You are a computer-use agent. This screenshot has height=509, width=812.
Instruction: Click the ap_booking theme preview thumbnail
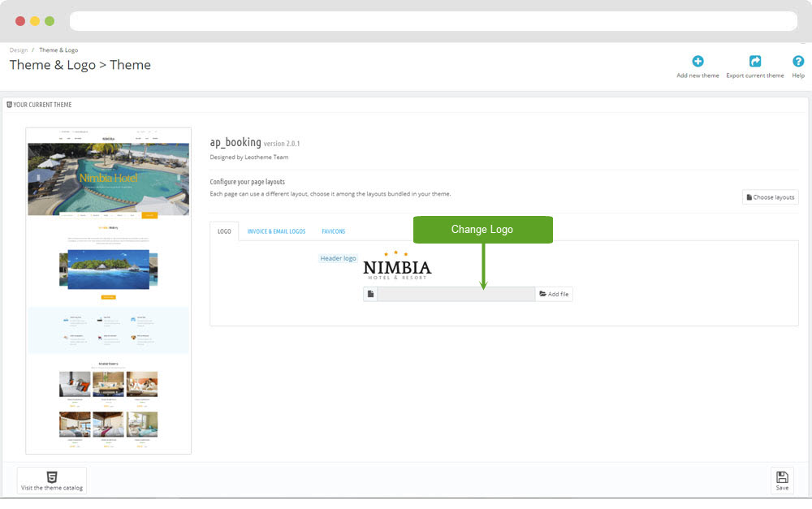pos(108,291)
